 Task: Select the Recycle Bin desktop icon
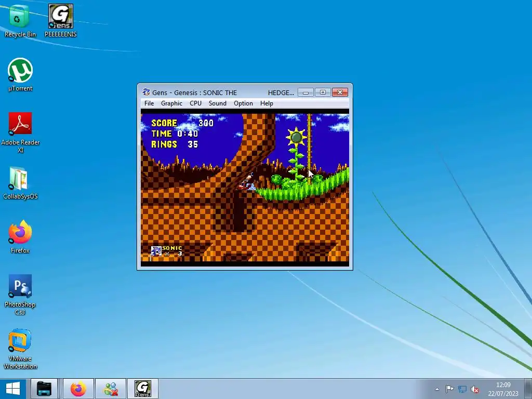[x=20, y=21]
